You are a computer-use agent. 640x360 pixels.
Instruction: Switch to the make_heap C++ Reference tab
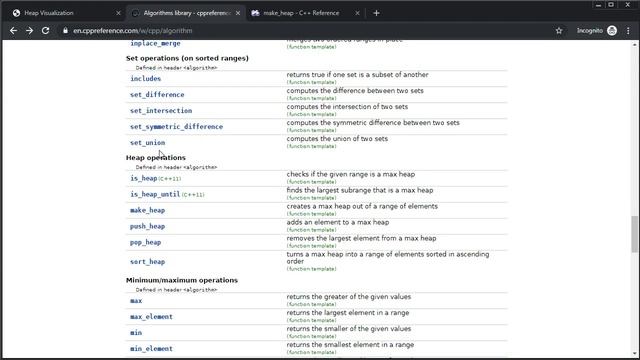pyautogui.click(x=304, y=13)
